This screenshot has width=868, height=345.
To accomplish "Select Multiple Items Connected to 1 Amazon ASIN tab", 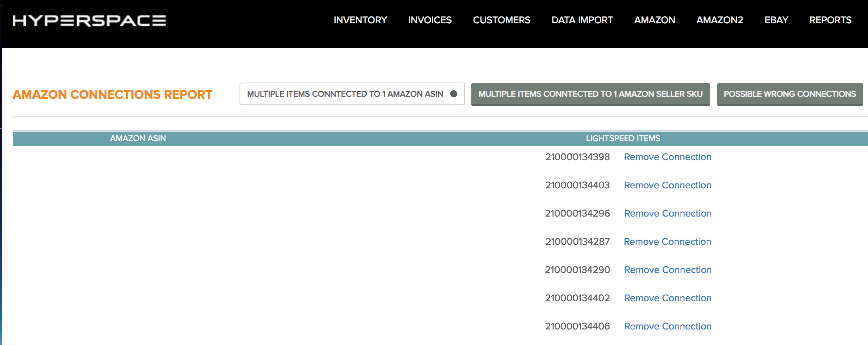I will pyautogui.click(x=352, y=94).
